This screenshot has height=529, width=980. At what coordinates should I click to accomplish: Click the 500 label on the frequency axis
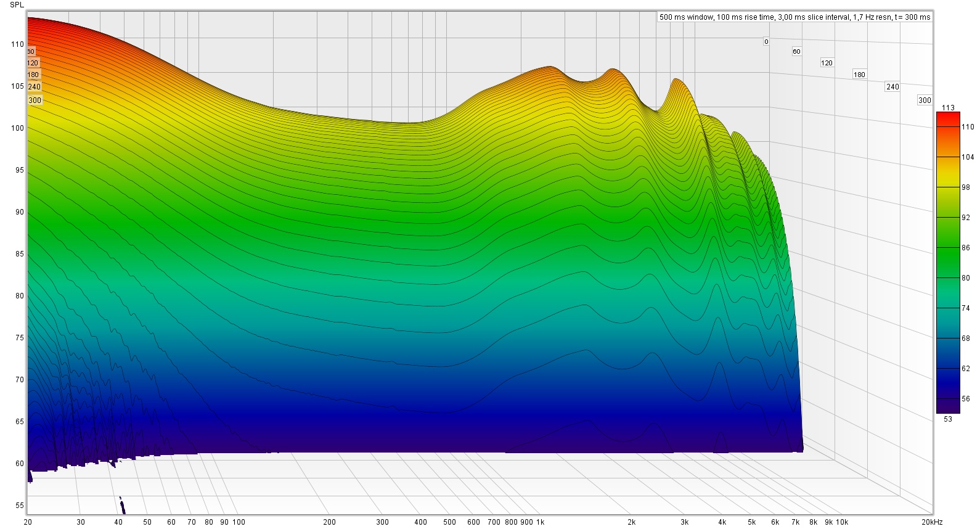coord(449,522)
